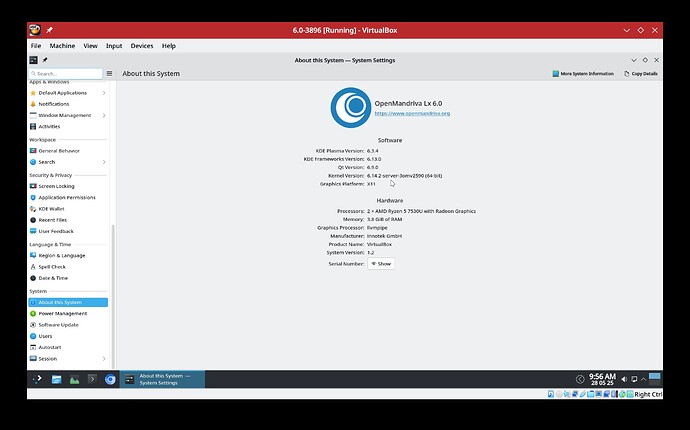
Task: Open Activities settings
Action: click(68, 126)
